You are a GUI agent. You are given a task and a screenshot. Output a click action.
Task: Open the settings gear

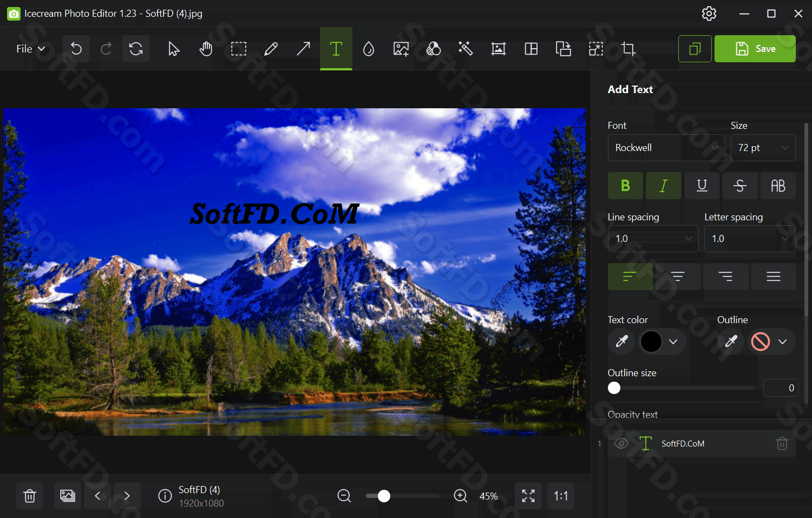pos(709,14)
